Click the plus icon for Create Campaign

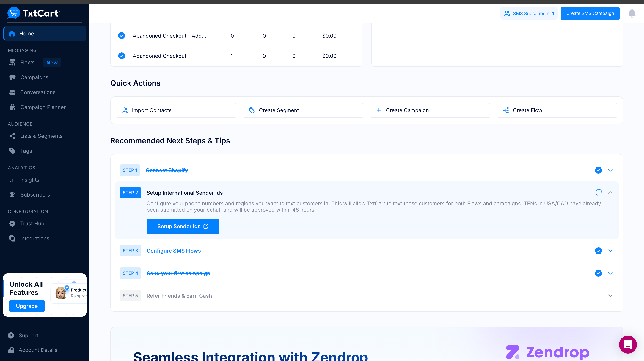tap(379, 110)
